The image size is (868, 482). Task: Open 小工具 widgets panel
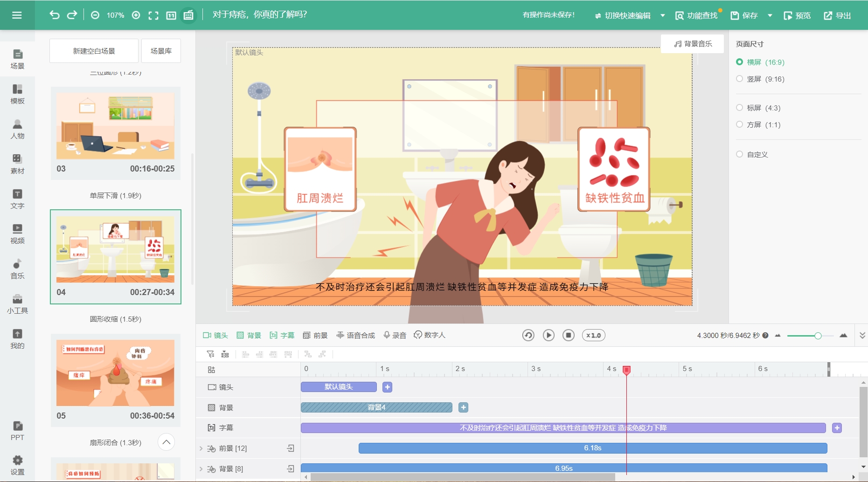[17, 304]
